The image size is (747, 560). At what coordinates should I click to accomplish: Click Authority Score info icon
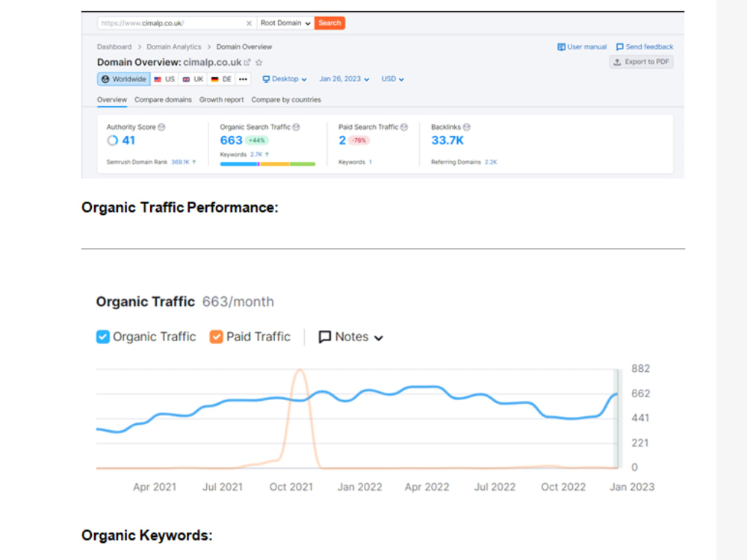161,127
